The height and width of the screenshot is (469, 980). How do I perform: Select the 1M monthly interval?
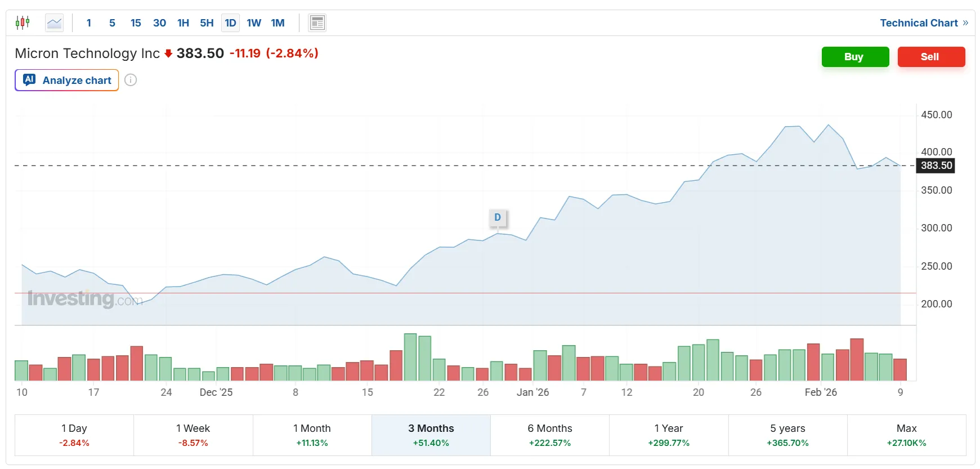(278, 23)
